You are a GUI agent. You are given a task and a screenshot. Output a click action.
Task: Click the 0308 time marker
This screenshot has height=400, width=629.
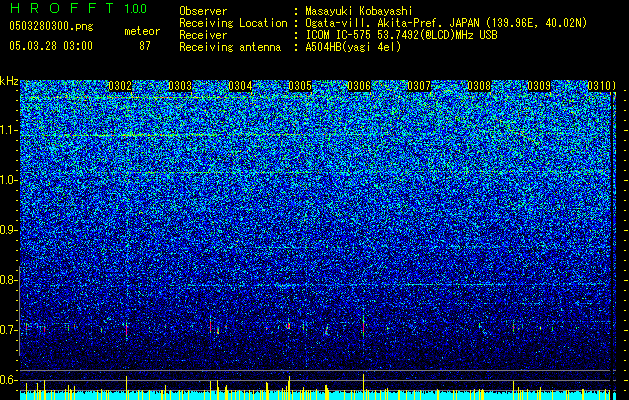pos(479,86)
